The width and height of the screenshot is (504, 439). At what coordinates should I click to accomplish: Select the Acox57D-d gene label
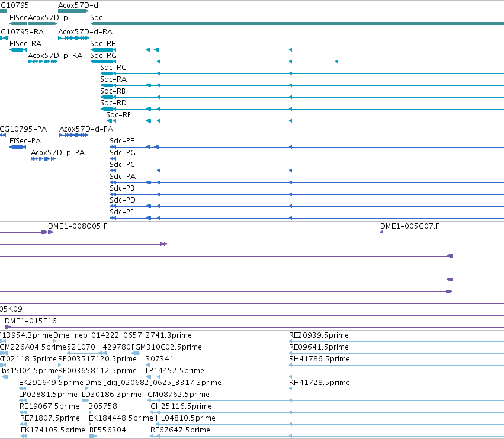pyautogui.click(x=78, y=5)
